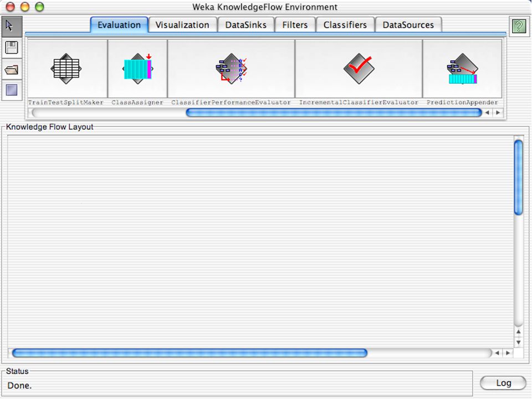Pick the PredictionAppender component icon
The image size is (532, 399).
[462, 69]
